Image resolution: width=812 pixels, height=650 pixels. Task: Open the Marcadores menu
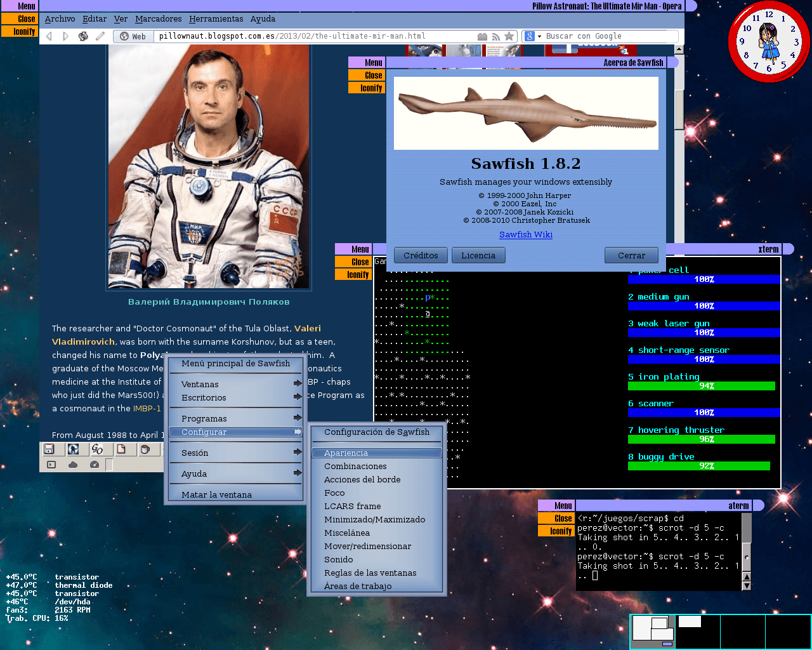[x=159, y=19]
